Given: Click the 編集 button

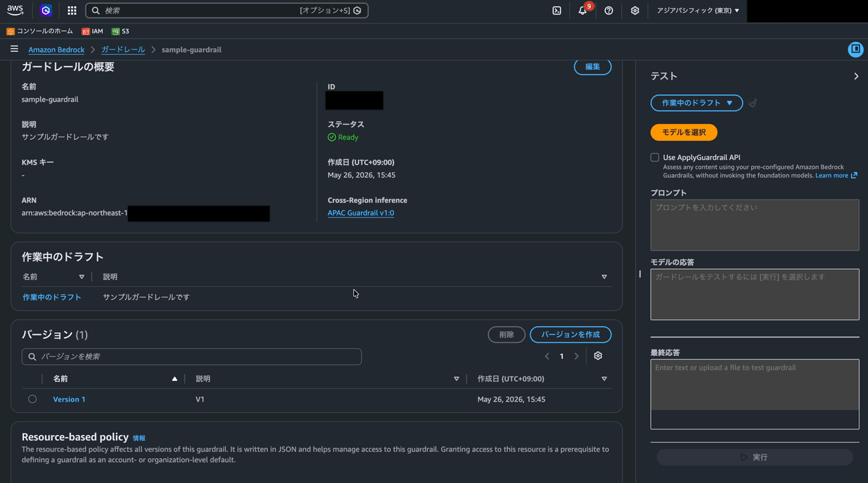Looking at the screenshot, I should [x=593, y=67].
